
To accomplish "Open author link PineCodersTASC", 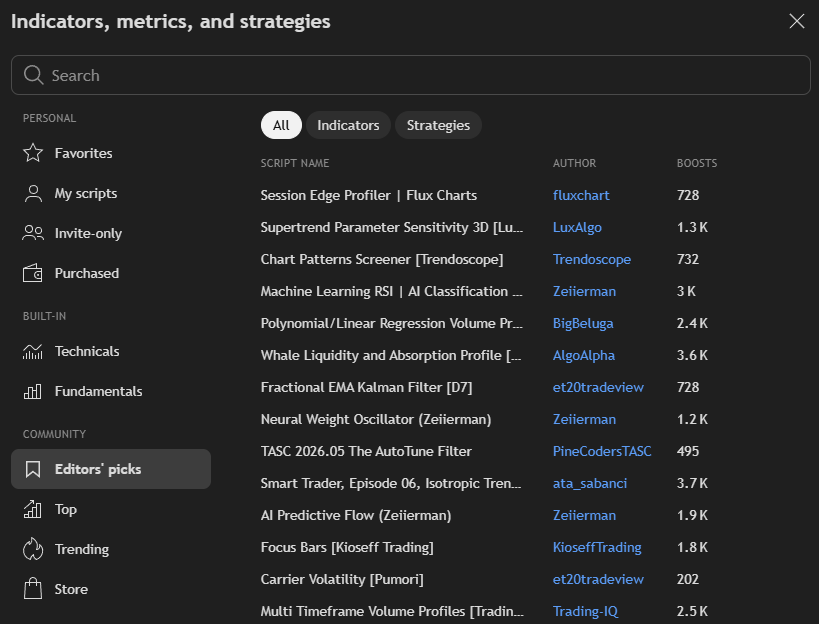I will tap(602, 451).
